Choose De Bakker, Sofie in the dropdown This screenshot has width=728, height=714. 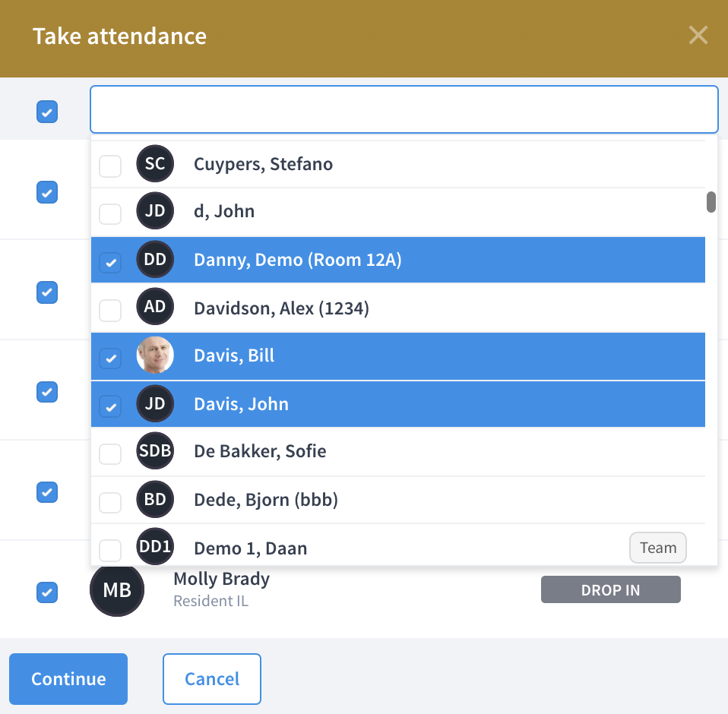point(398,451)
